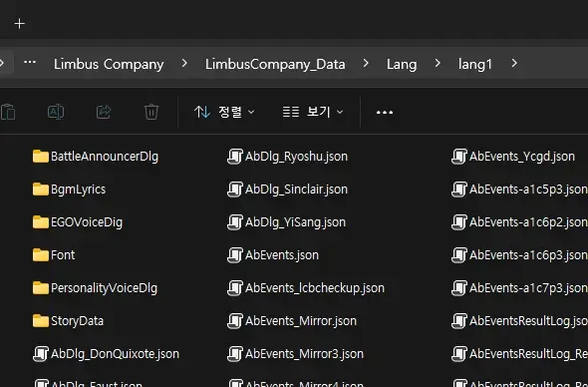Select BattleAnnouncerDlg folder icon

tap(41, 157)
